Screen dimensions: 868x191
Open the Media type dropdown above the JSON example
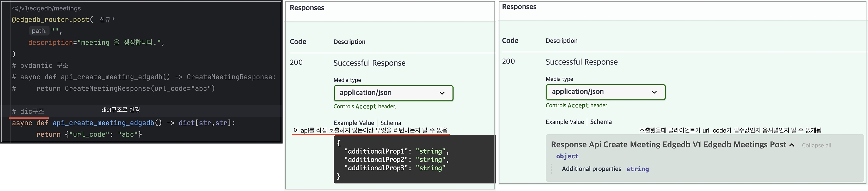click(x=393, y=93)
